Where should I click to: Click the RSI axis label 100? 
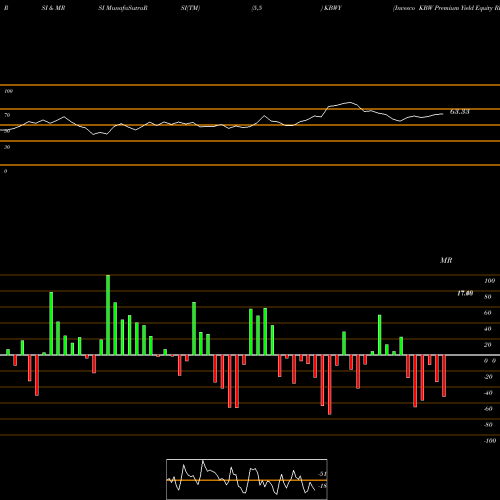click(x=8, y=91)
